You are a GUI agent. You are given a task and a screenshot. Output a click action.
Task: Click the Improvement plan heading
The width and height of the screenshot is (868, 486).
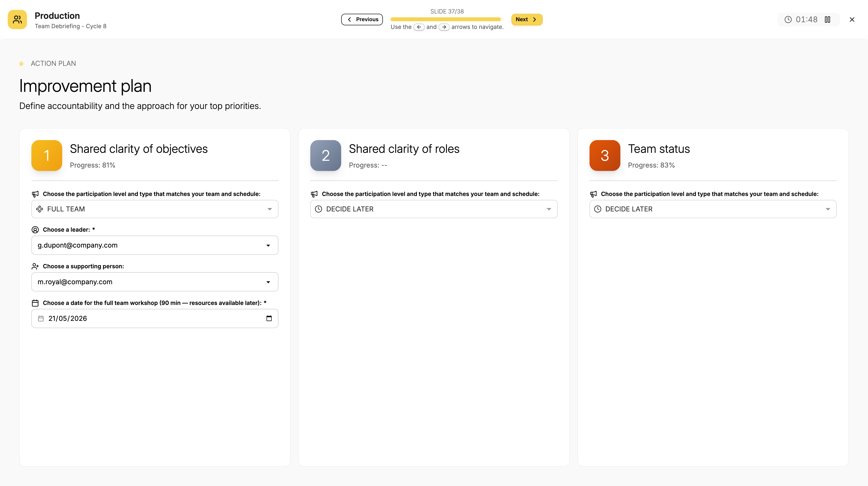click(85, 86)
